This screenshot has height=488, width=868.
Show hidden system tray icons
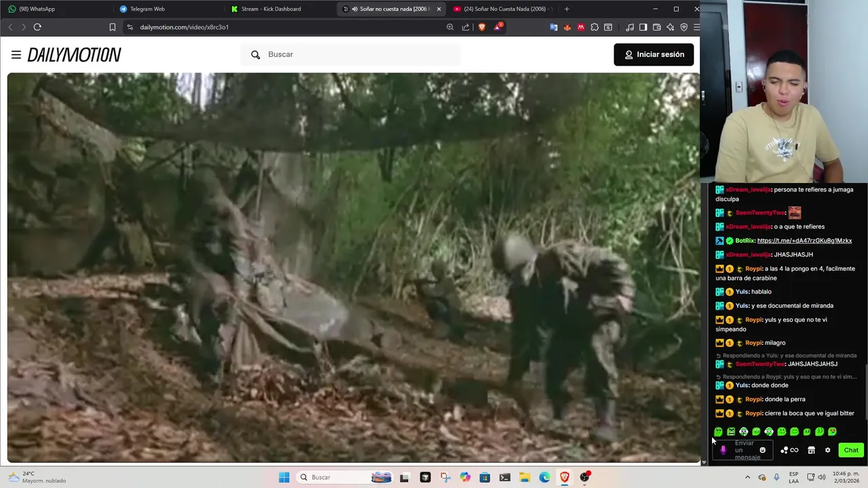[748, 477]
